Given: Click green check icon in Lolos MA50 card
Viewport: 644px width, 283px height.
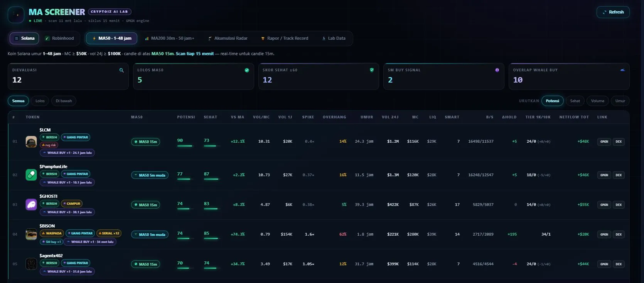Looking at the screenshot, I should pyautogui.click(x=247, y=70).
